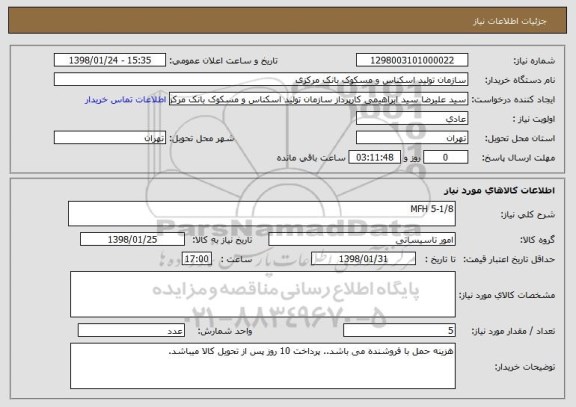The width and height of the screenshot is (576, 407).
Task: Click the اولویت نیاز field showing عادی
Action: (412, 119)
